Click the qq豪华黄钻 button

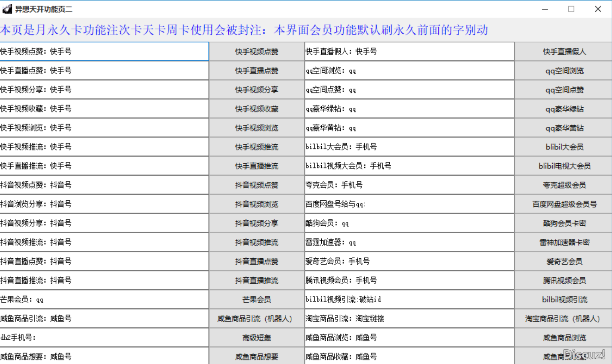(563, 128)
